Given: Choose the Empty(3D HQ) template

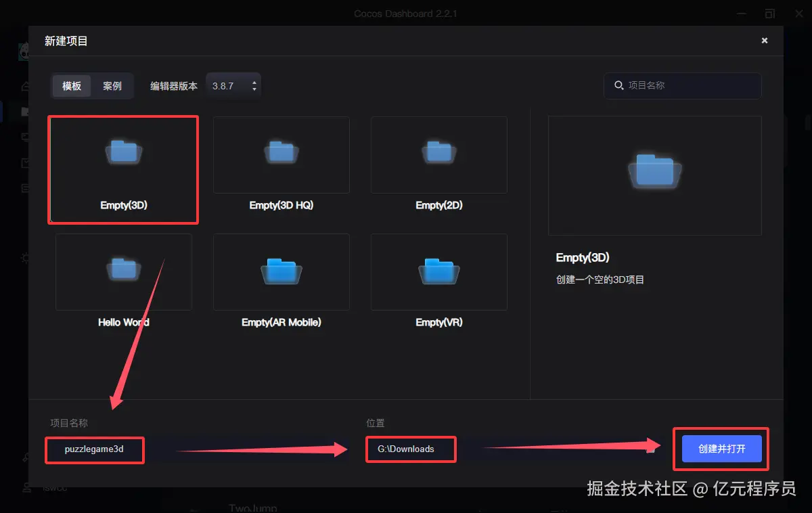Looking at the screenshot, I should pos(281,164).
